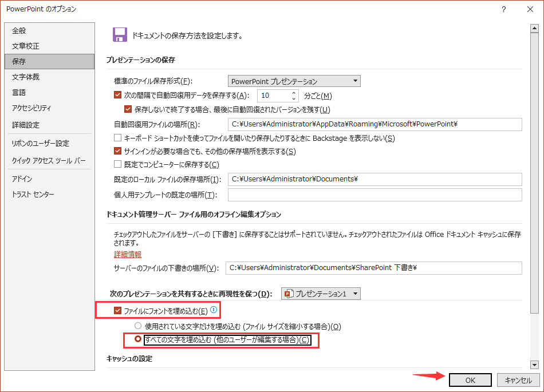Click the info icon beside font embedding checkbox
The width and height of the screenshot is (544, 392).
click(x=213, y=310)
